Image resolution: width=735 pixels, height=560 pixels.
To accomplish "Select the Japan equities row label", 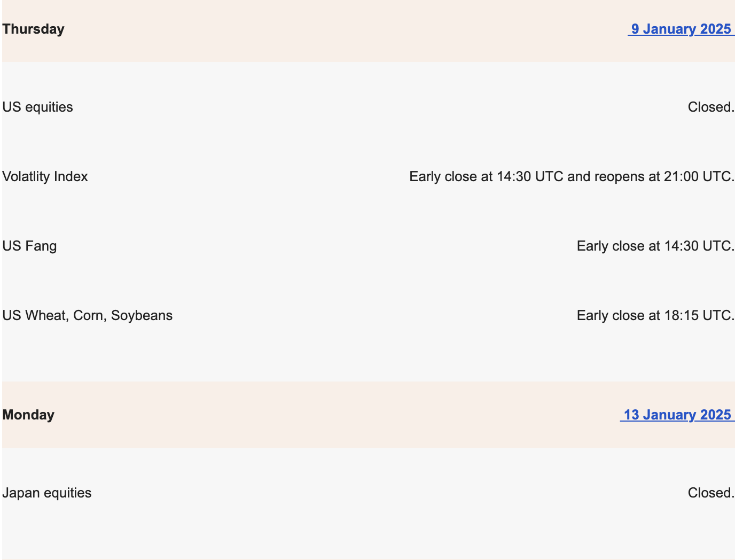I will [46, 493].
